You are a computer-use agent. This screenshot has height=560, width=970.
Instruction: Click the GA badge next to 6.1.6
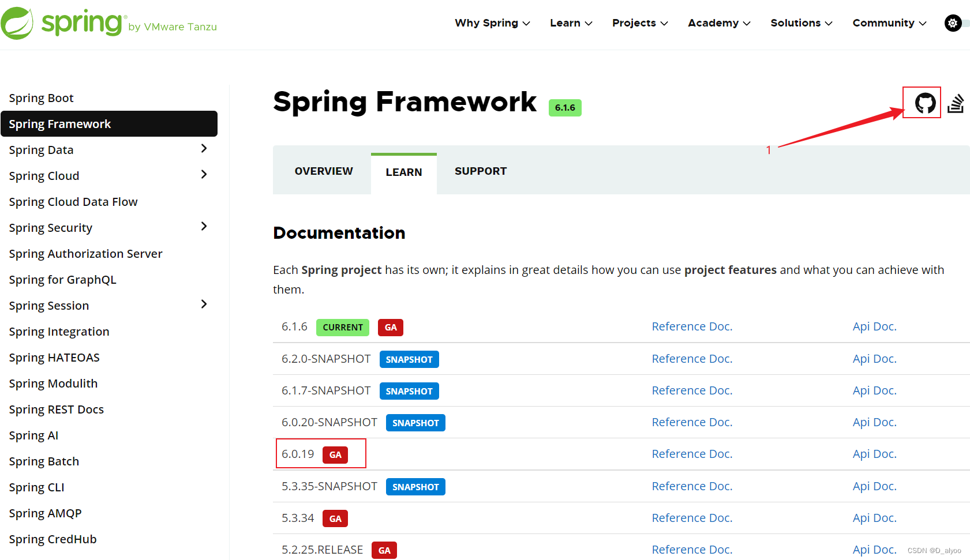pos(390,327)
